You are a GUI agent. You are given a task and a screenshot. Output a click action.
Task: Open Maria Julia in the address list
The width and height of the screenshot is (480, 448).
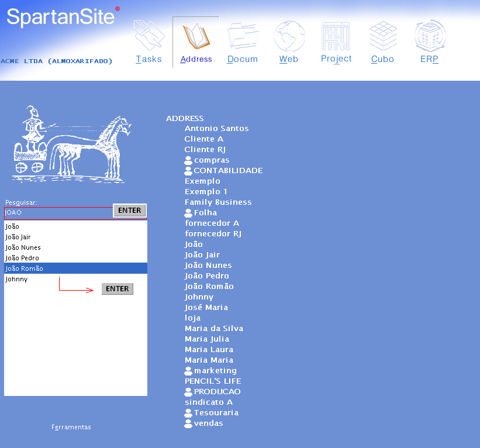207,339
